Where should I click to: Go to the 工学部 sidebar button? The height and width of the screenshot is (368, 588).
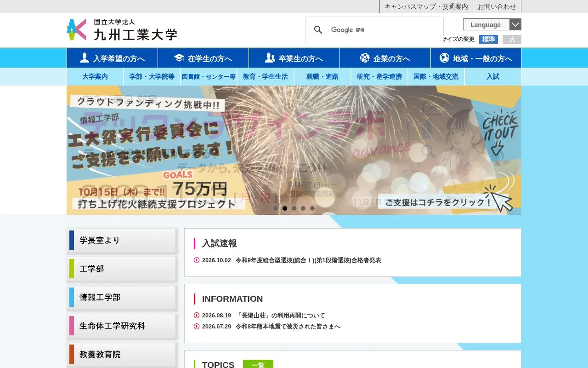point(122,269)
